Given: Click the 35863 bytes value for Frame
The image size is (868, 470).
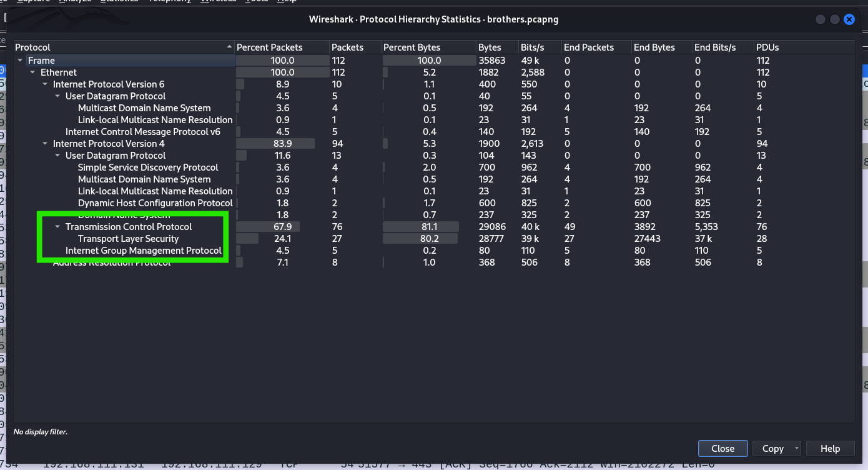Looking at the screenshot, I should tap(491, 61).
